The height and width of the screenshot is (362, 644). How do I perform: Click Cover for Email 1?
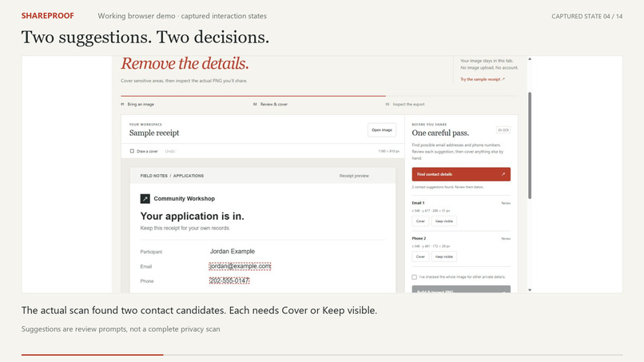420,221
